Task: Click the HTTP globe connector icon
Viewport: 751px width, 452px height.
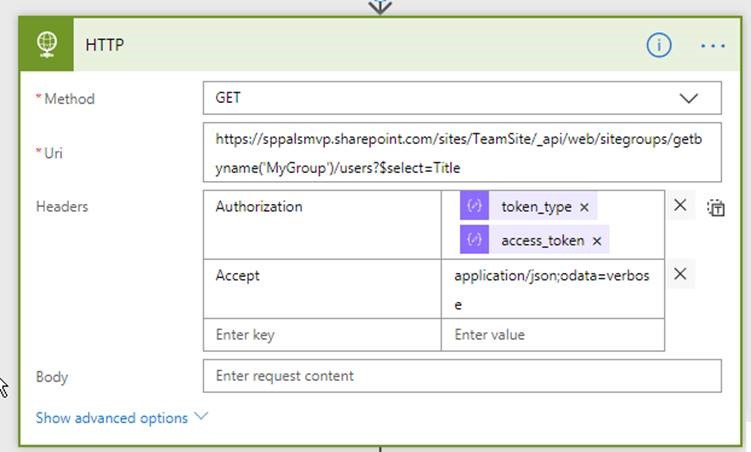Action: click(46, 45)
